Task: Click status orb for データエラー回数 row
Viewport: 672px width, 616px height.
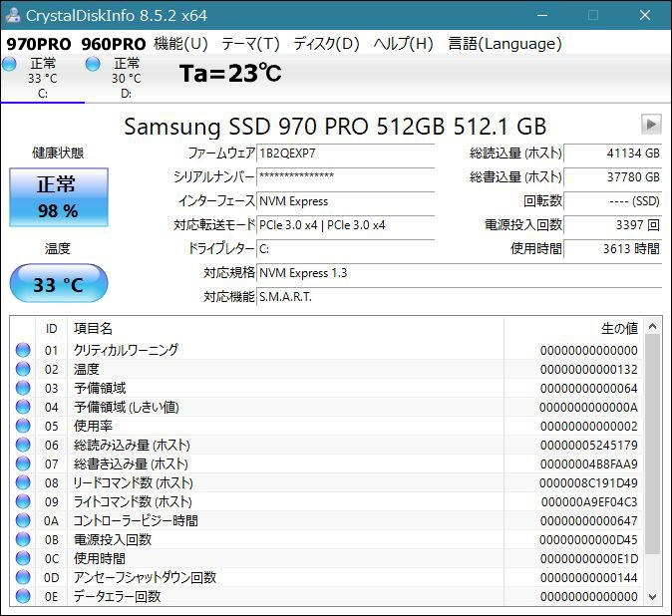Action: click(x=23, y=596)
